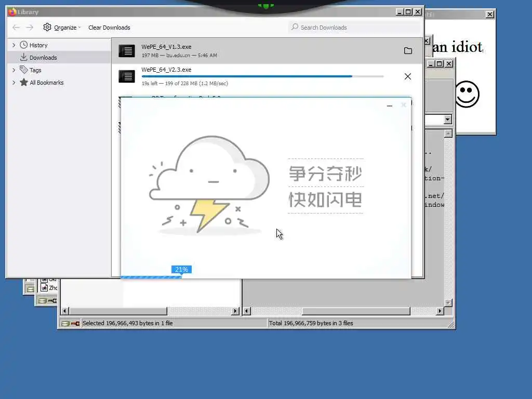Click the Downloads arrow icon in sidebar
The height and width of the screenshot is (399, 532).
pos(24,57)
